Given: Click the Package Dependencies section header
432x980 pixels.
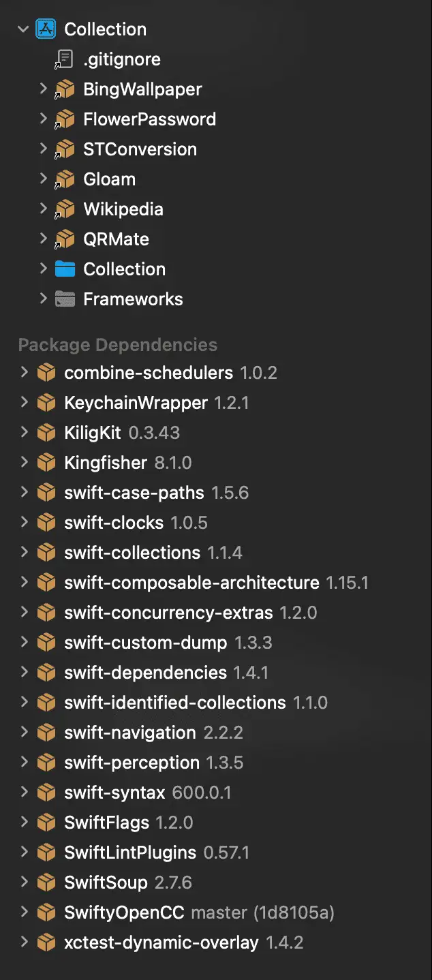Looking at the screenshot, I should pyautogui.click(x=118, y=345).
